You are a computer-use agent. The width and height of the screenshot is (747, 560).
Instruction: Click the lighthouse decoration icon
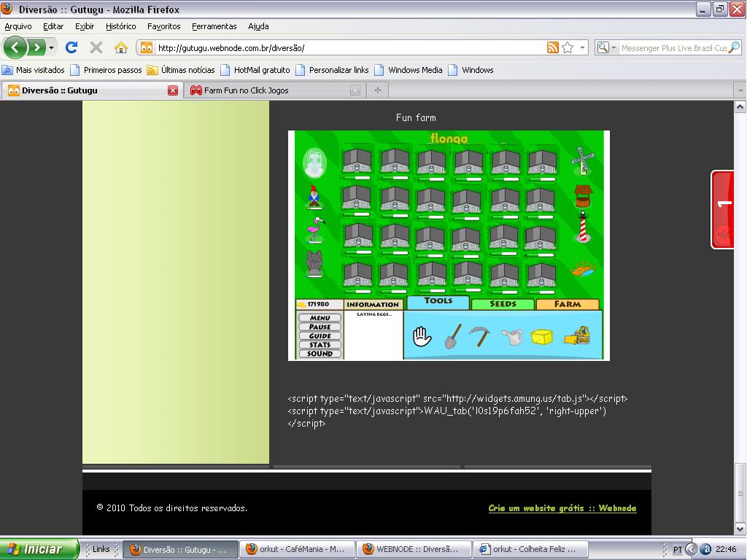click(x=583, y=227)
